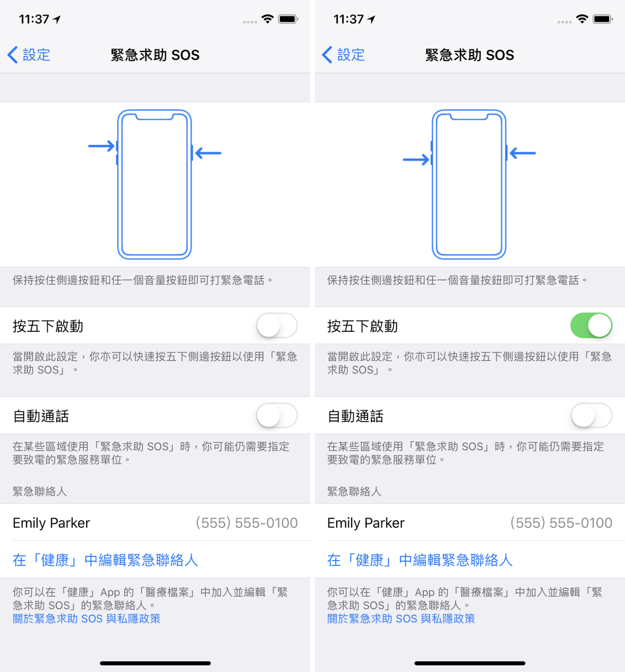Turn on 自動通話 switch in the left screen
The height and width of the screenshot is (672, 625).
click(277, 415)
